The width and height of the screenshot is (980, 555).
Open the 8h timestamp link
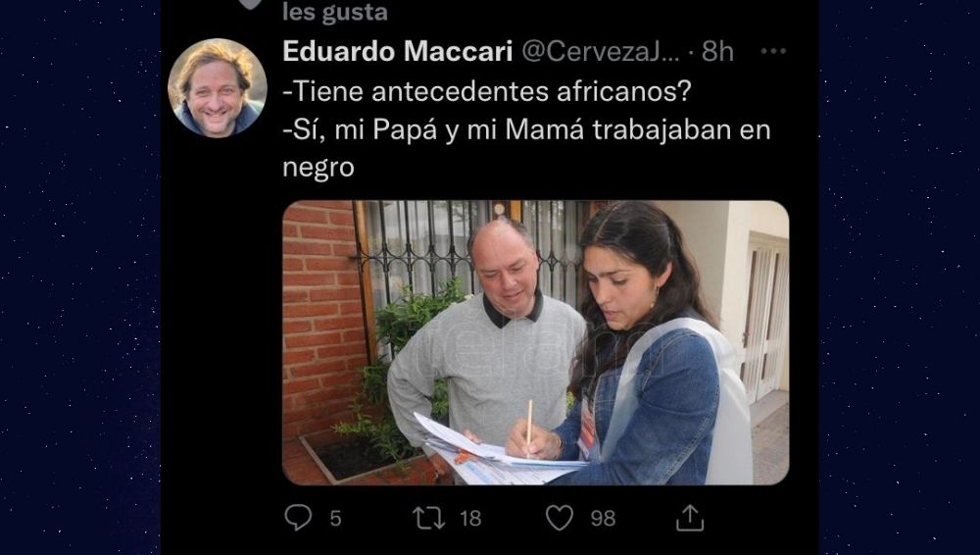(717, 51)
